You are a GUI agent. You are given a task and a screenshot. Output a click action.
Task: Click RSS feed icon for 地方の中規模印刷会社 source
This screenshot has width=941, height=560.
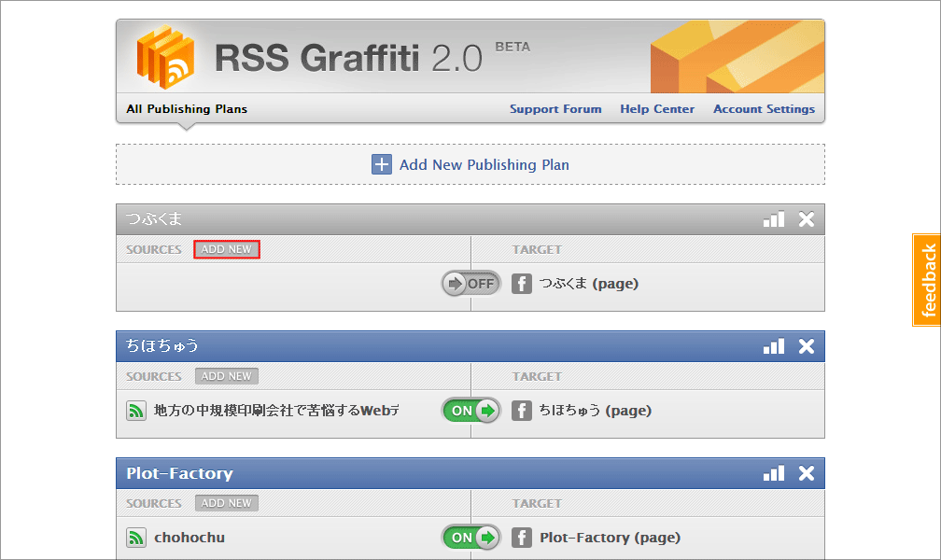coord(136,411)
